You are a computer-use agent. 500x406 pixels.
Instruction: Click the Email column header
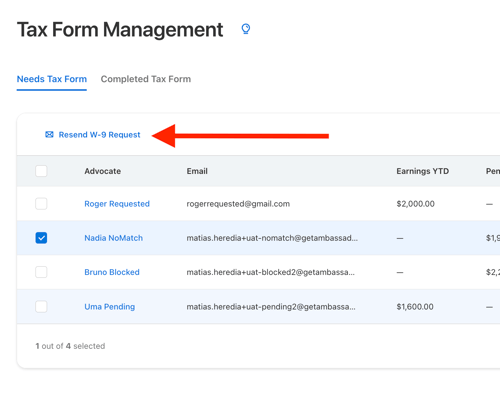[197, 171]
